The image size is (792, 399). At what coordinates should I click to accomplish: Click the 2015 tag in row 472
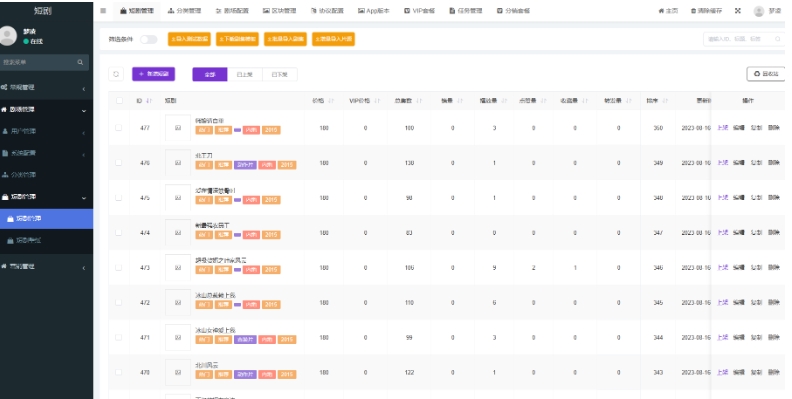tap(271, 305)
